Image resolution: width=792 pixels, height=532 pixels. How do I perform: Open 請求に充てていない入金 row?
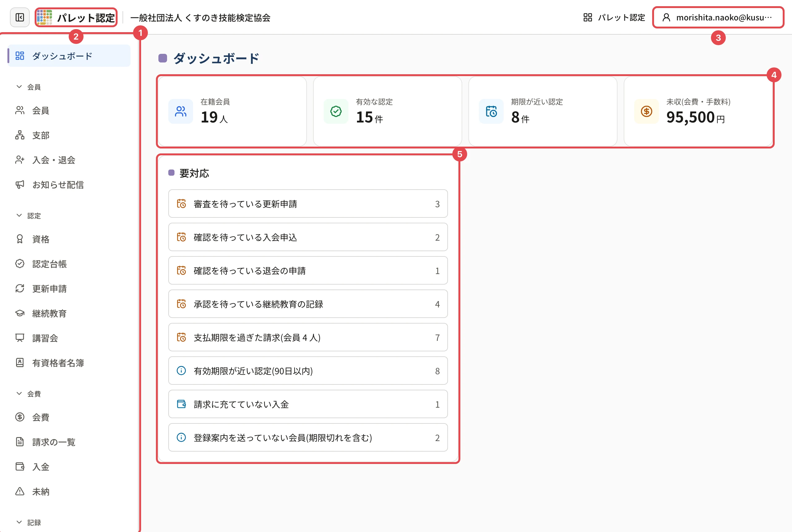pyautogui.click(x=308, y=404)
